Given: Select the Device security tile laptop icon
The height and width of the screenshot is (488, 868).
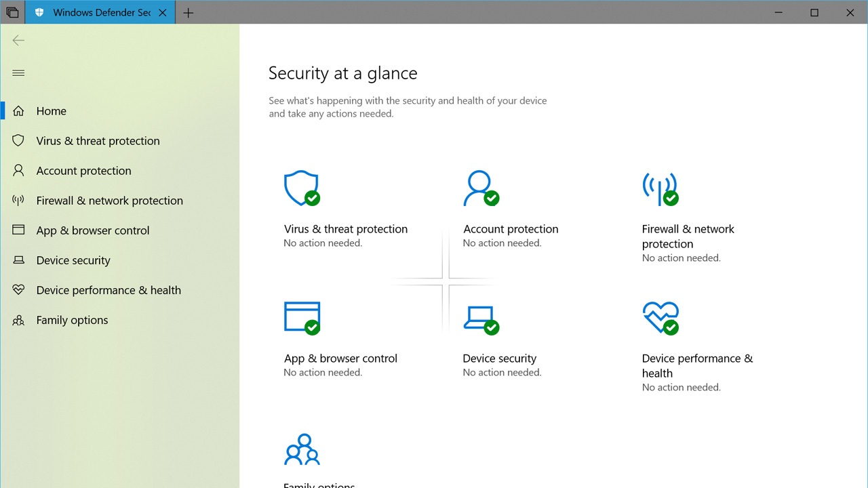Looking at the screenshot, I should [481, 318].
